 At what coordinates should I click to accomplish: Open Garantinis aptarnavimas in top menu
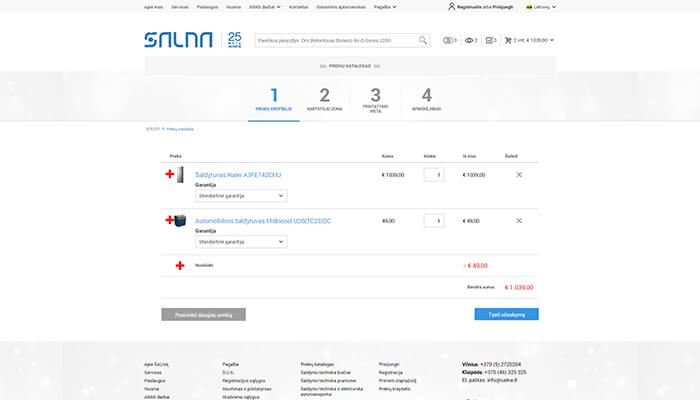pos(341,7)
